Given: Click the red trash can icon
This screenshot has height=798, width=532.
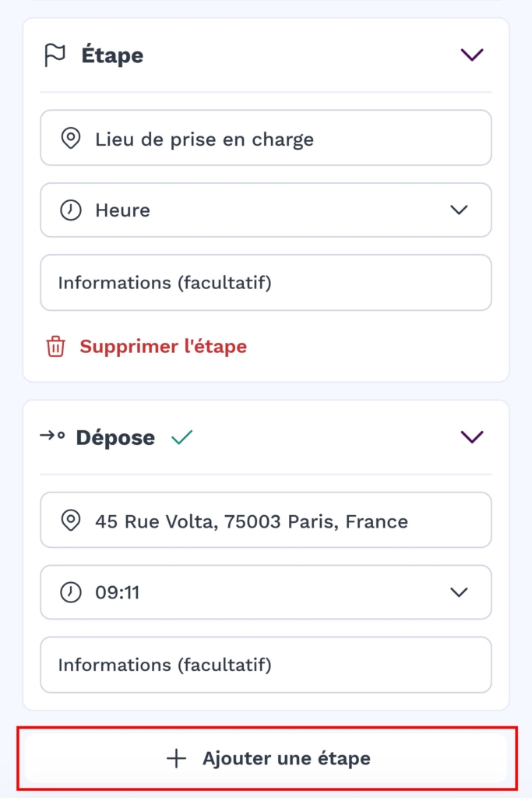Looking at the screenshot, I should click(x=55, y=346).
